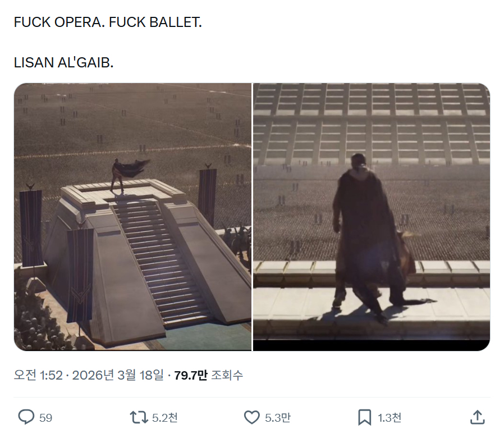Click the 조회수 views label
The height and width of the screenshot is (438, 504).
pos(227,375)
